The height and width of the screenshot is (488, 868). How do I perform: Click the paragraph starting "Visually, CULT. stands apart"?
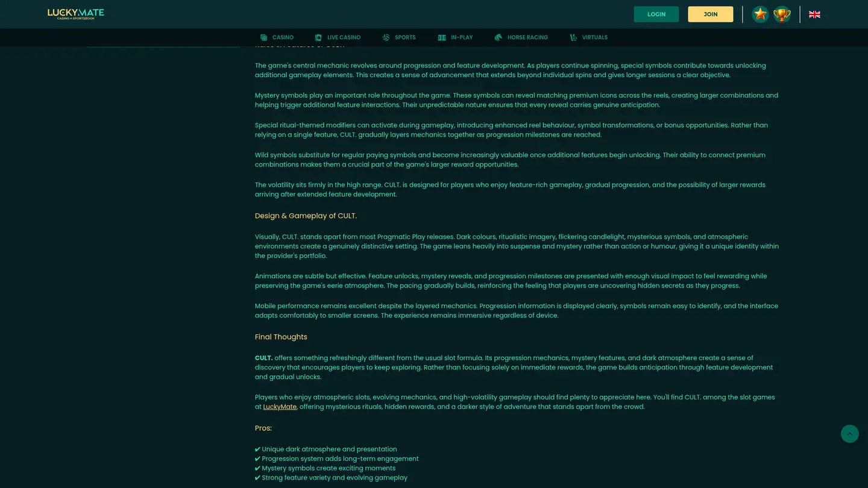[517, 246]
